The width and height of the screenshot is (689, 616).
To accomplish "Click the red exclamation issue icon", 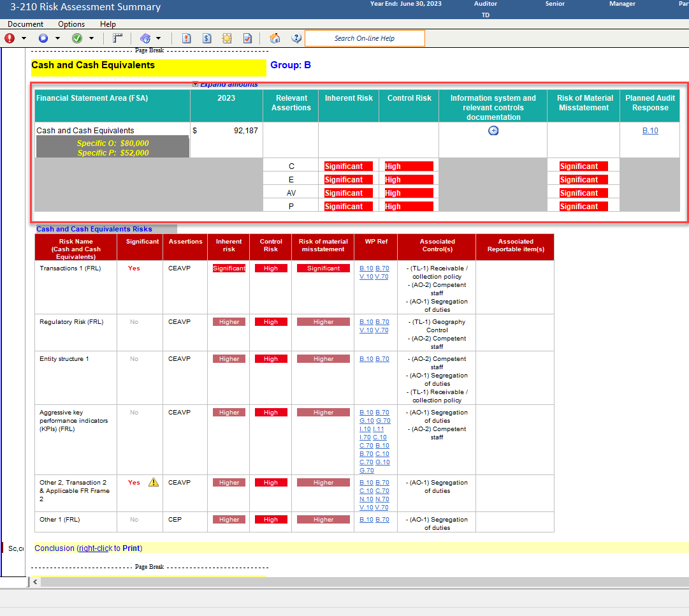I will point(10,38).
